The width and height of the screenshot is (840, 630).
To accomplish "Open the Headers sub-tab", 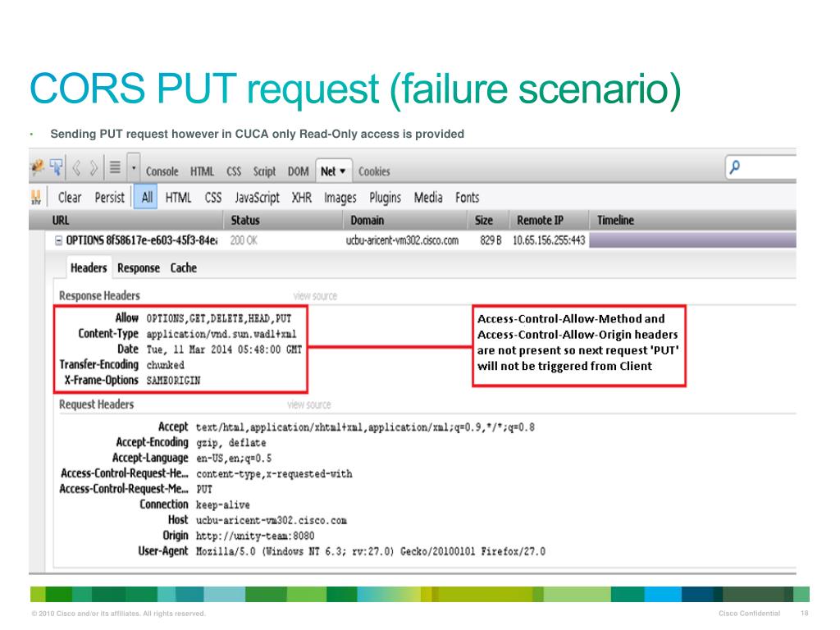I will pyautogui.click(x=89, y=268).
